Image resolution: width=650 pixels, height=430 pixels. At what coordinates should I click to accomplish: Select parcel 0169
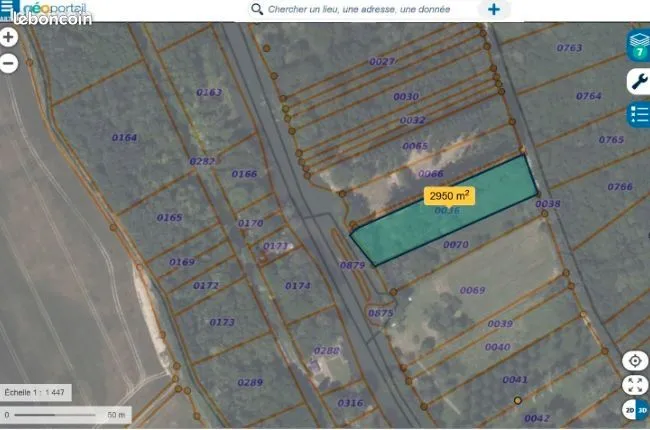[182, 262]
